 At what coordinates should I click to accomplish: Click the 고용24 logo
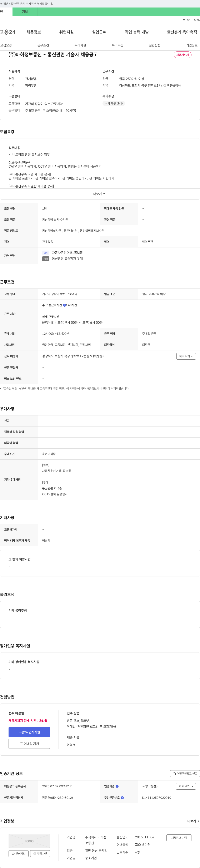click(x=7, y=32)
